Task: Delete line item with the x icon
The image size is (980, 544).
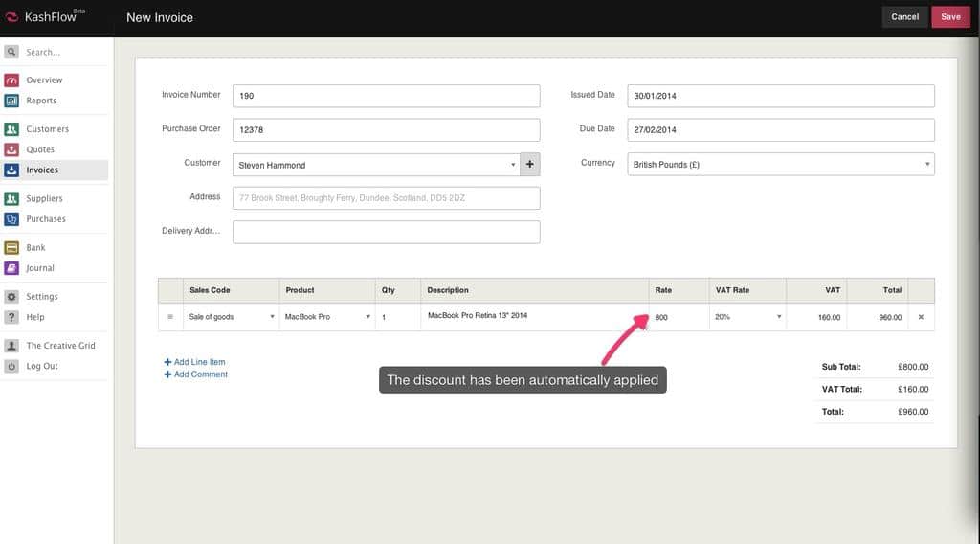Action: click(921, 317)
